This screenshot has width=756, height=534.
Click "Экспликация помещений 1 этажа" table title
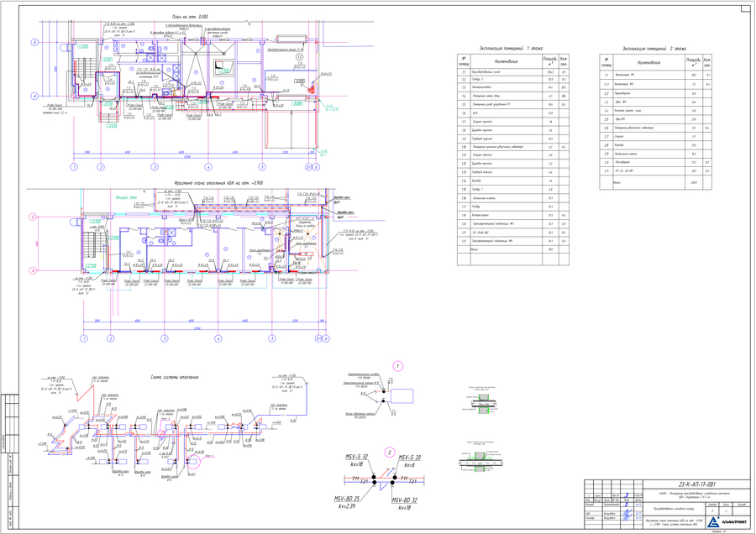click(511, 49)
